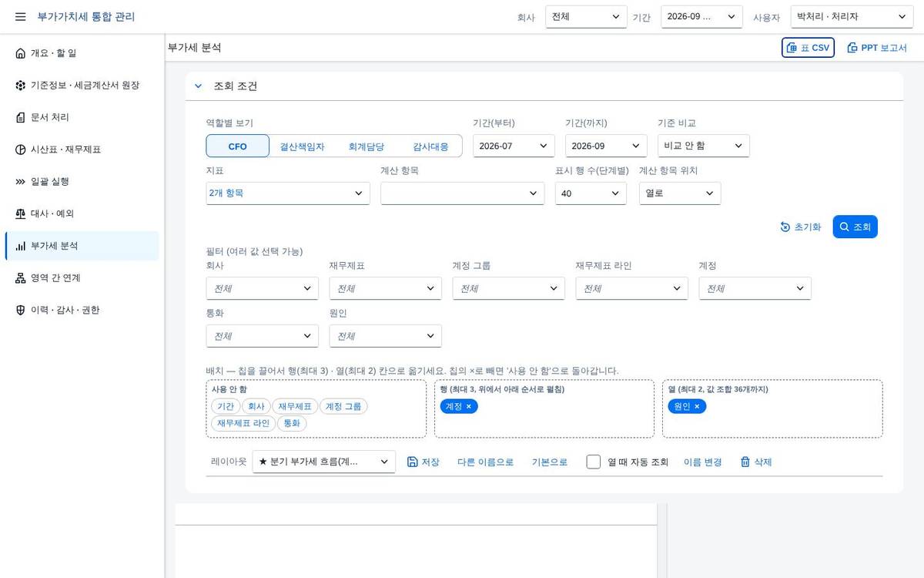Toggle the 열 때 자동 조회 checkbox
The width and height of the screenshot is (924, 578).
(594, 462)
